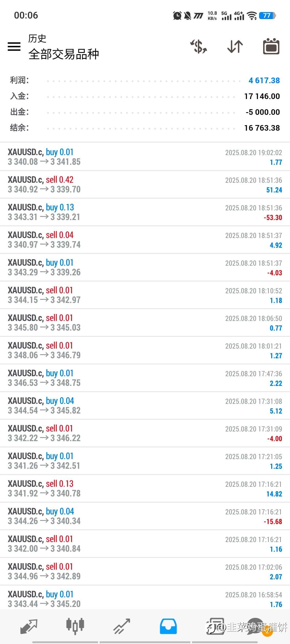Tap the dollar currency conversion icon

pyautogui.click(x=199, y=47)
